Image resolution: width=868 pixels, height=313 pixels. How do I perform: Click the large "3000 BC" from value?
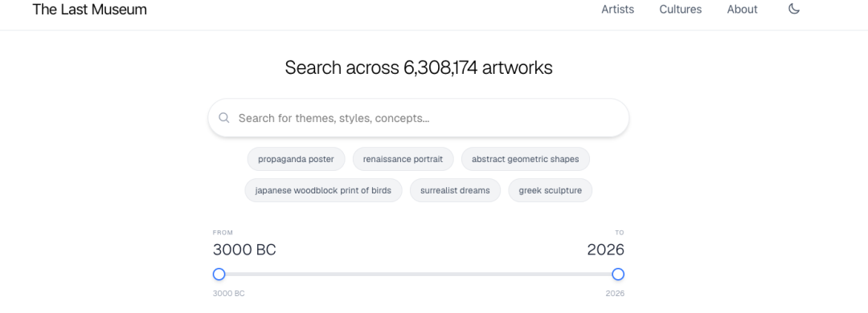[244, 250]
